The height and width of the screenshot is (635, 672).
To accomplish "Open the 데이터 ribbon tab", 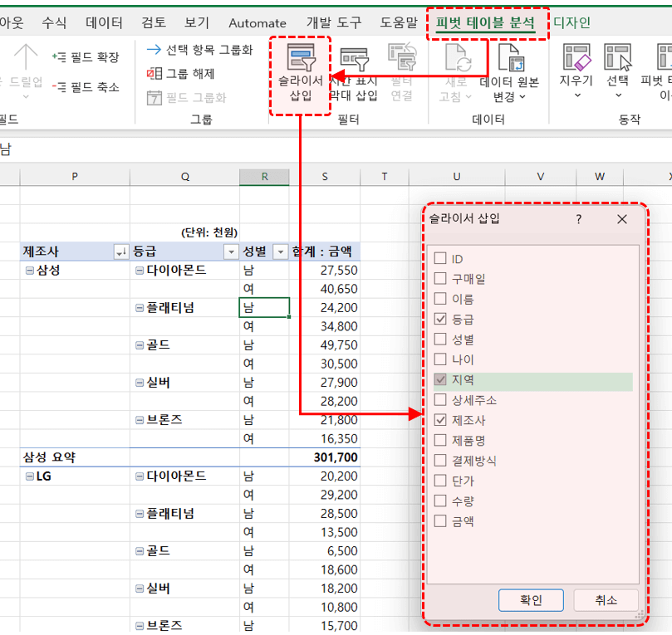I will (104, 22).
